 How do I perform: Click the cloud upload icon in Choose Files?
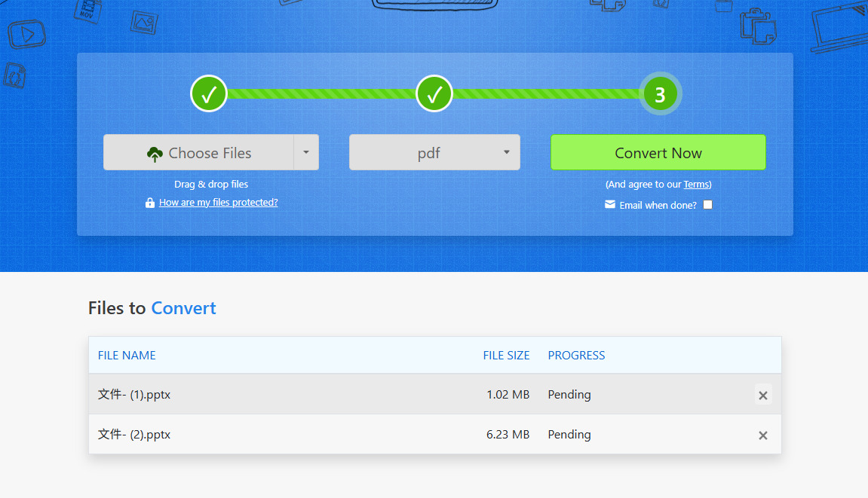(155, 154)
